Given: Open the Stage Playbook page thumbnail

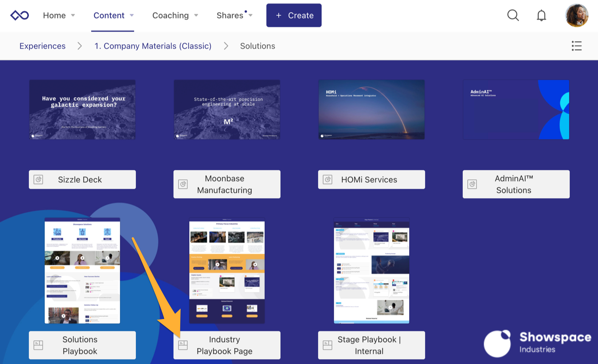Looking at the screenshot, I should point(372,271).
